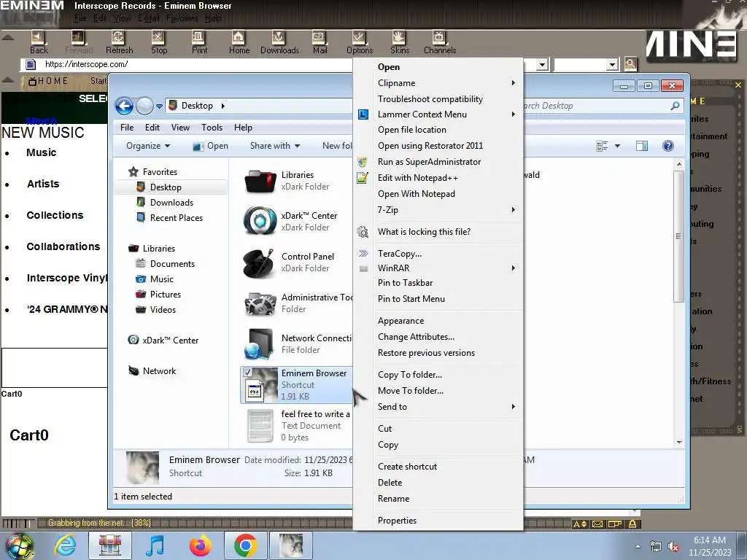This screenshot has height=560, width=747.
Task: Toggle the Explorer preview pane icon
Action: (x=642, y=146)
